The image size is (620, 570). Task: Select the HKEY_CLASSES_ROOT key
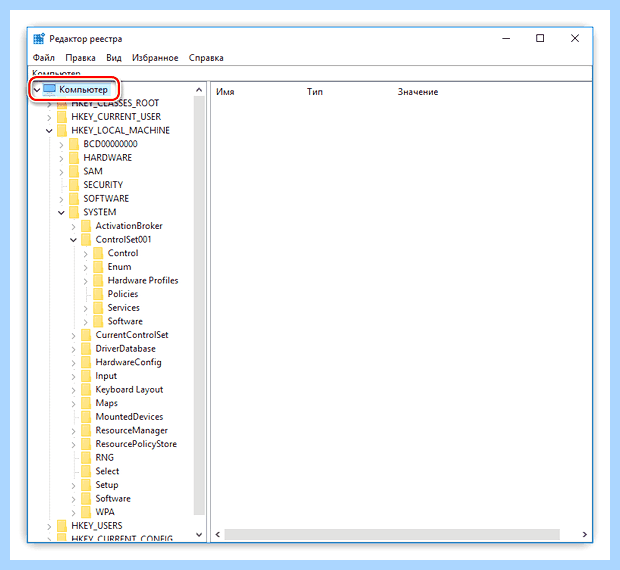click(x=115, y=104)
